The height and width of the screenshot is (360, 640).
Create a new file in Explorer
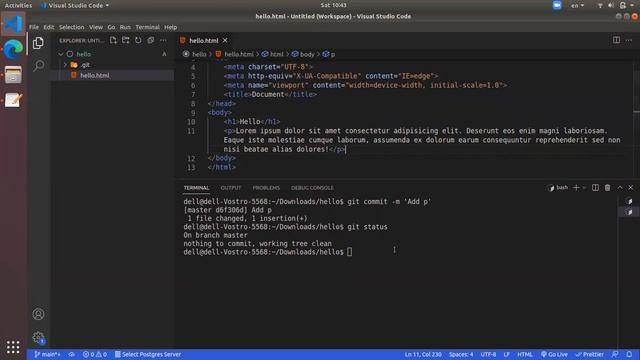(113, 40)
